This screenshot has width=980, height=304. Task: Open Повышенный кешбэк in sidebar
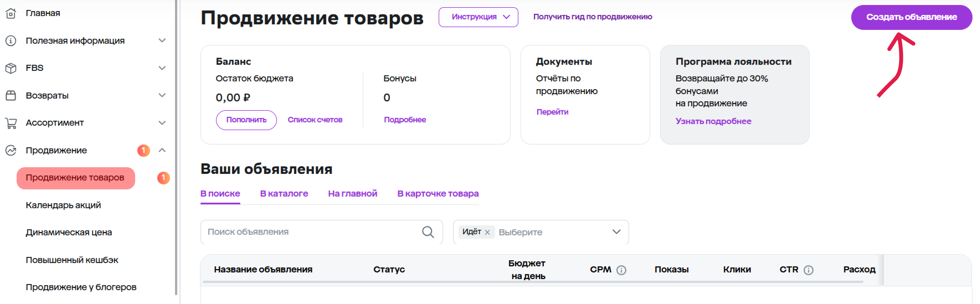pyautogui.click(x=72, y=260)
